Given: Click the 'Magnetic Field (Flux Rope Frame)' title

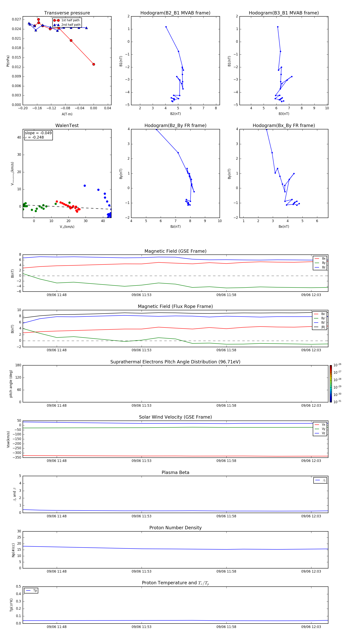Looking at the screenshot, I should [175, 307].
